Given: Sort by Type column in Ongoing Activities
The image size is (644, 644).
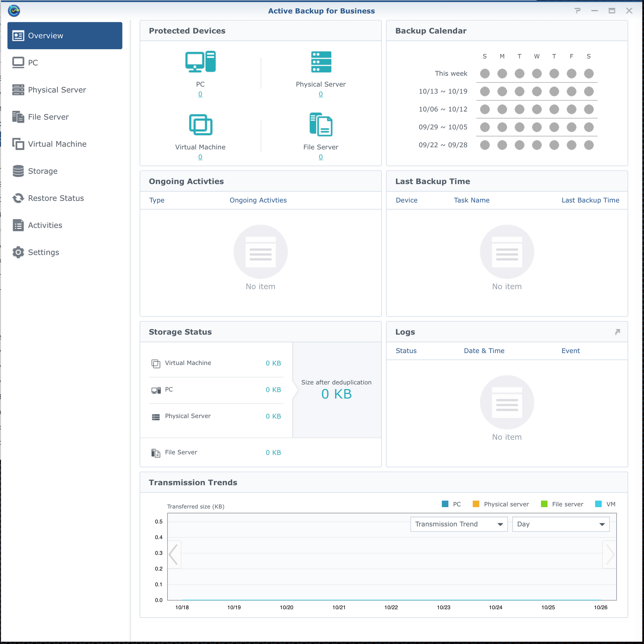Looking at the screenshot, I should pyautogui.click(x=157, y=200).
